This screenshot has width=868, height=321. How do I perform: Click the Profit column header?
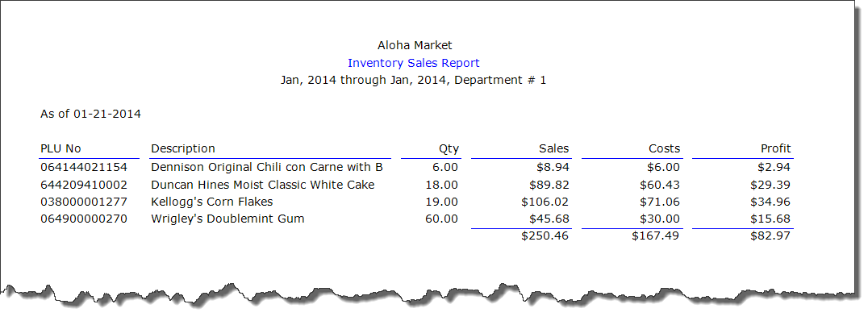[775, 148]
